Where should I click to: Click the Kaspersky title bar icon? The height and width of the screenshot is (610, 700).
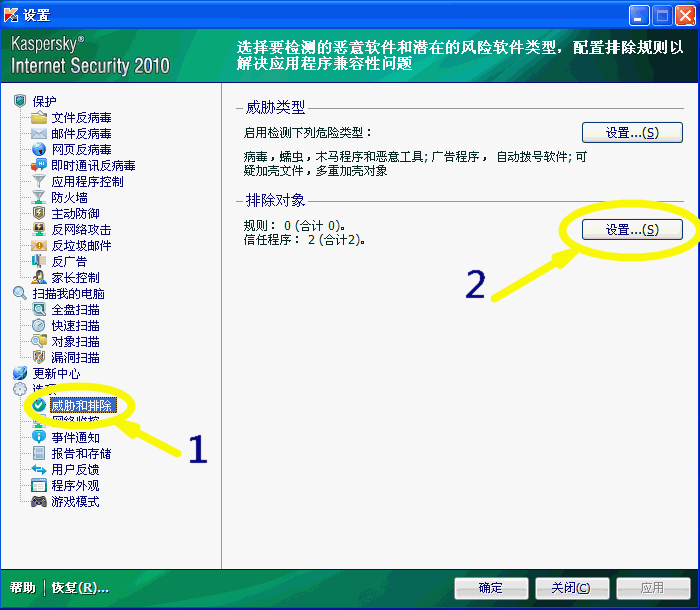point(11,14)
